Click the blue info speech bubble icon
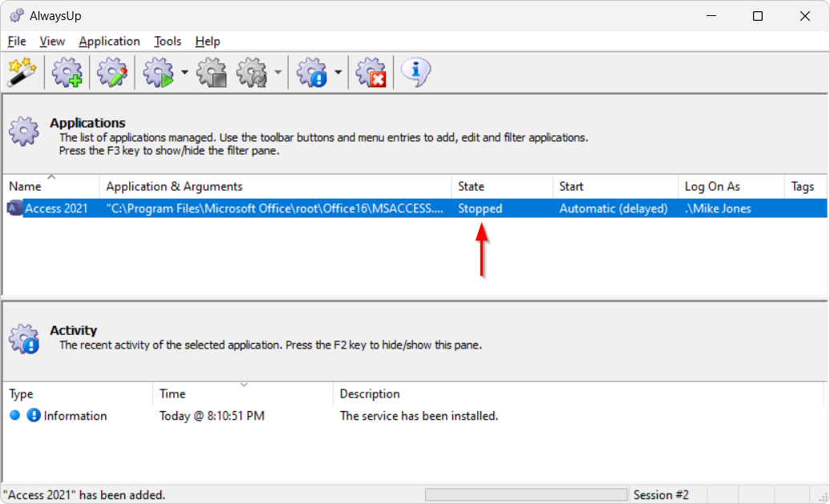 [x=415, y=73]
